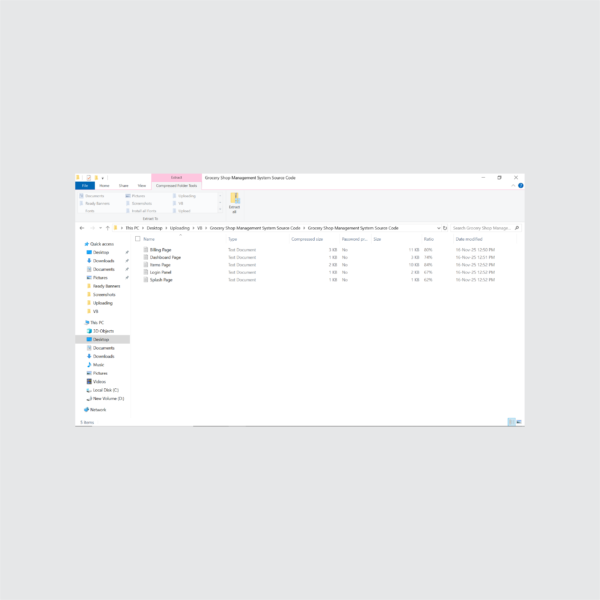Click the Login Panel file icon
The image size is (600, 600).
point(146,272)
